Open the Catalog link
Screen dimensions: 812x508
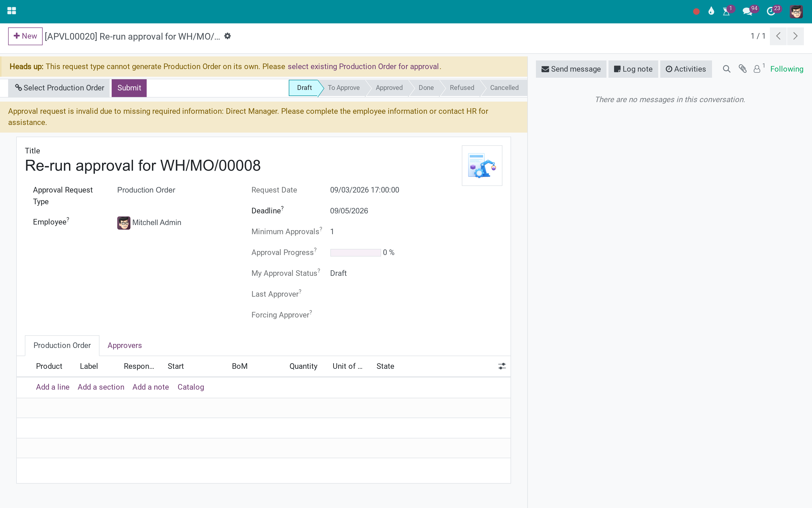click(x=191, y=387)
